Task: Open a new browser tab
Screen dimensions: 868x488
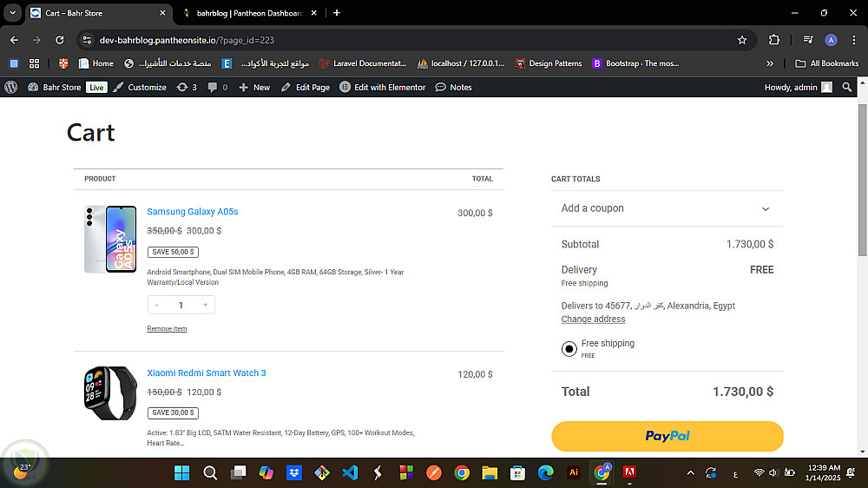Action: pos(337,13)
